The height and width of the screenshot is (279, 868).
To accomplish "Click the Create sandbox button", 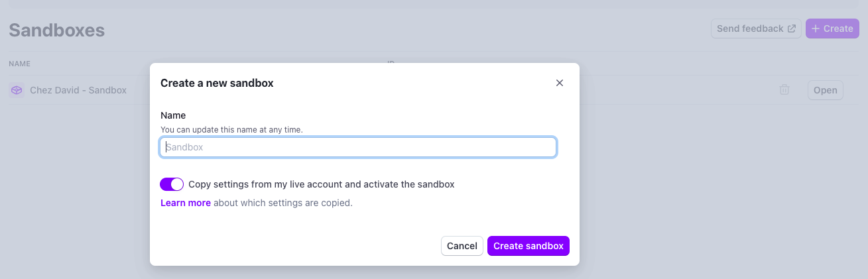I will coord(528,246).
